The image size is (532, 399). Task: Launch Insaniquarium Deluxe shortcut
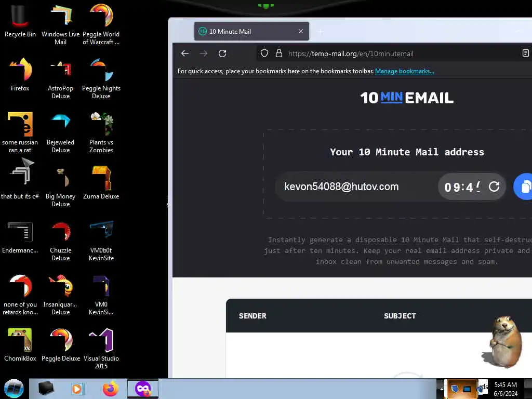(60, 295)
